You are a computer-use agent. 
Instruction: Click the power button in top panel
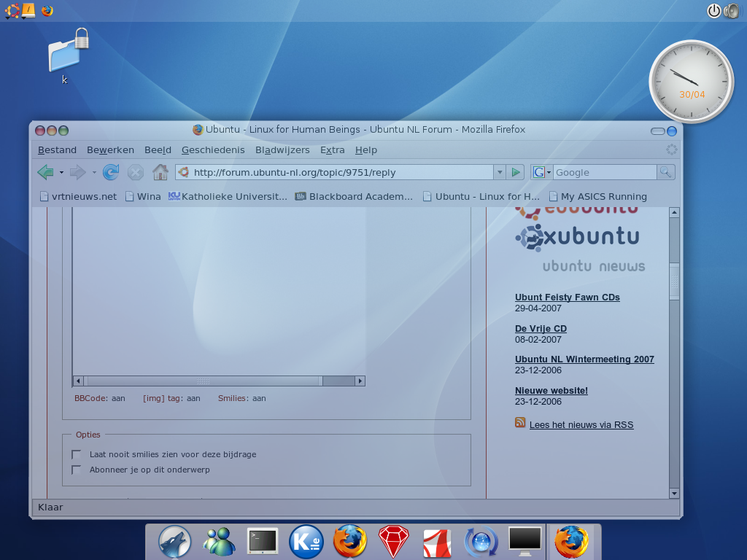(713, 11)
